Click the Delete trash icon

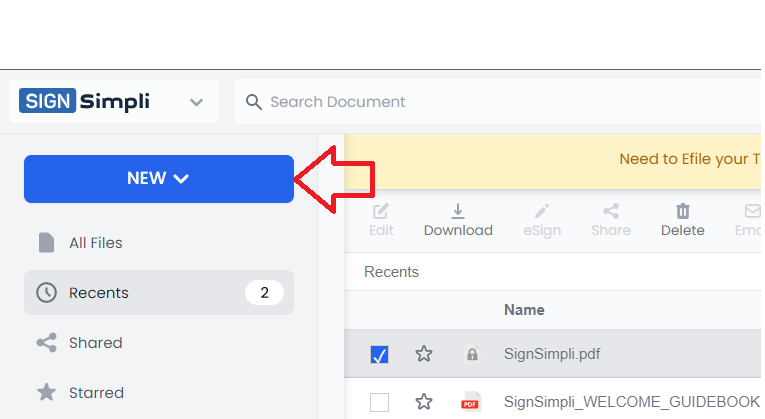tap(683, 211)
